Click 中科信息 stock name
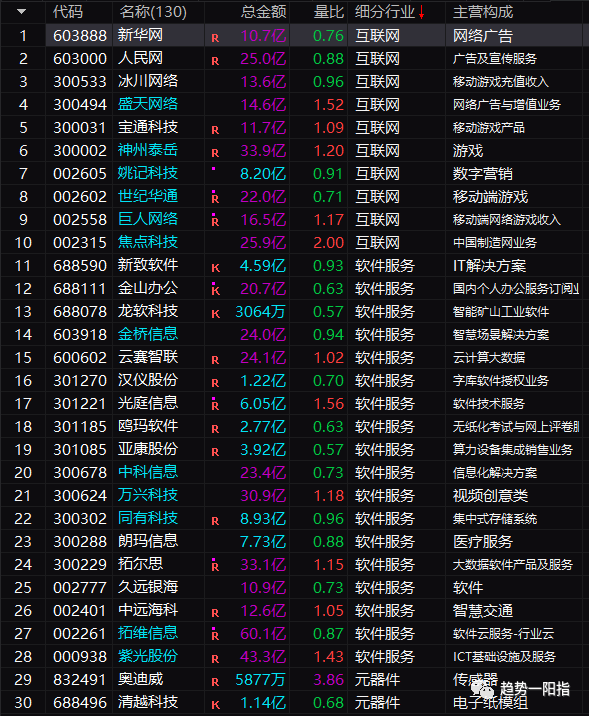This screenshot has height=716, width=589. (x=148, y=472)
